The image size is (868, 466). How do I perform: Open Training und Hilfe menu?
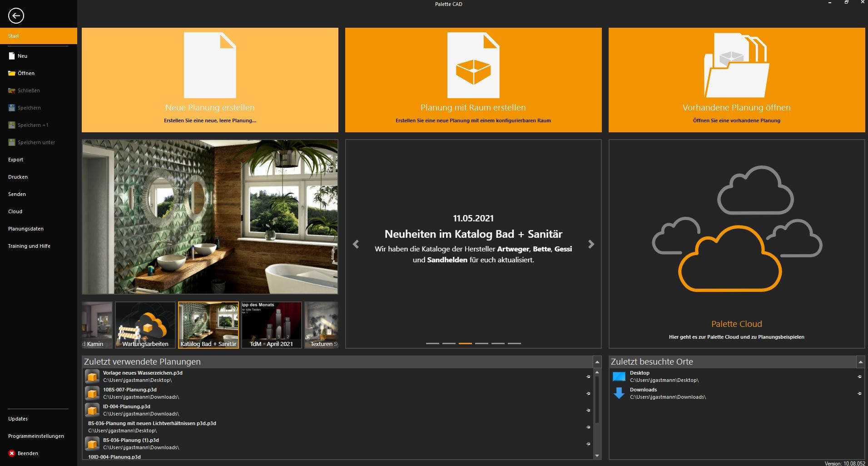29,246
